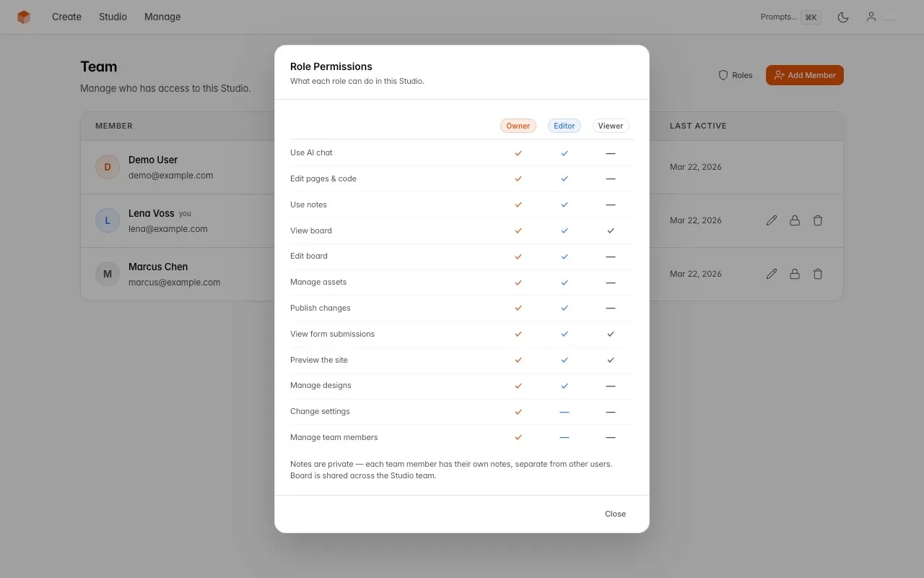Open the user profile icon
Image resolution: width=924 pixels, height=578 pixels.
pyautogui.click(x=871, y=17)
